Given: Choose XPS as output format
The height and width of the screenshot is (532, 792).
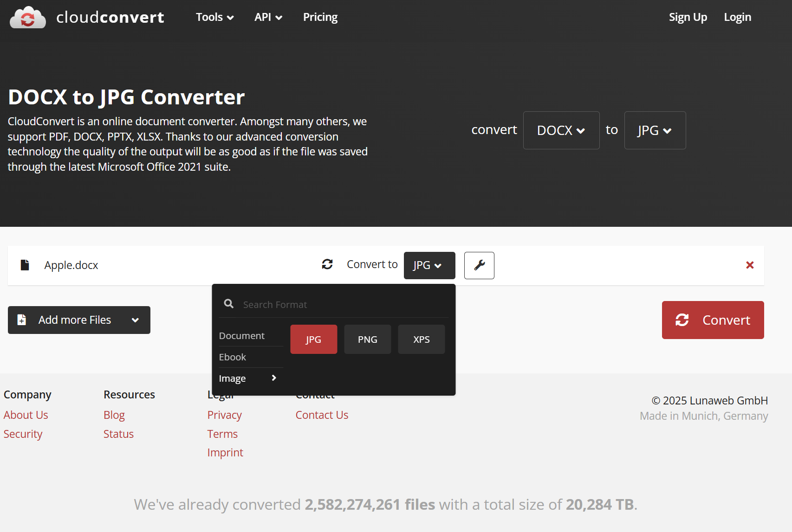Looking at the screenshot, I should [421, 340].
